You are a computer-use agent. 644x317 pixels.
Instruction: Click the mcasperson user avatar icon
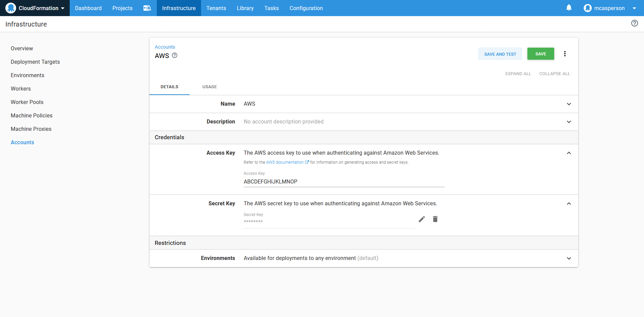click(x=587, y=8)
